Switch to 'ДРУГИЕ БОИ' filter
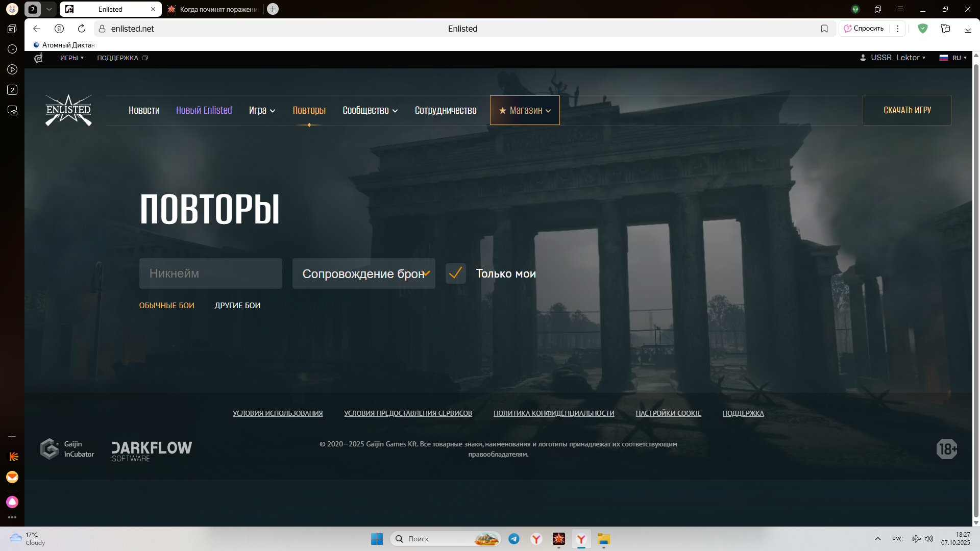The width and height of the screenshot is (980, 551). coord(237,306)
